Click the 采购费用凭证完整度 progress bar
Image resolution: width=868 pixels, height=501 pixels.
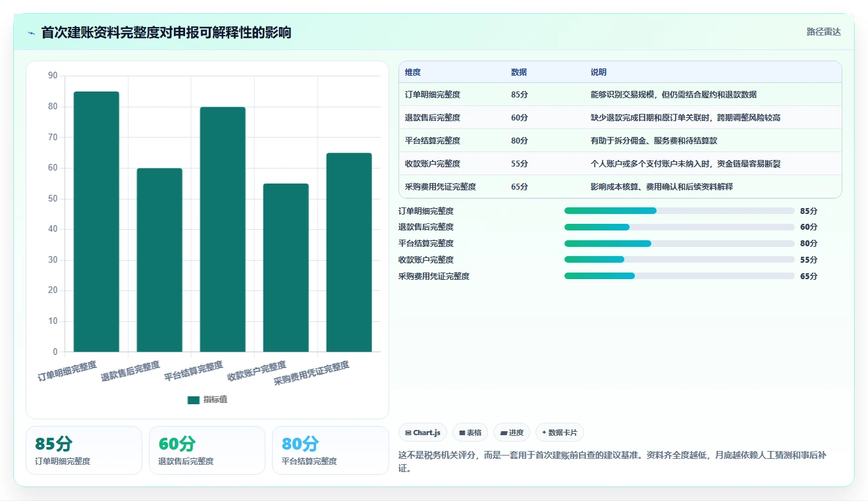pyautogui.click(x=680, y=276)
